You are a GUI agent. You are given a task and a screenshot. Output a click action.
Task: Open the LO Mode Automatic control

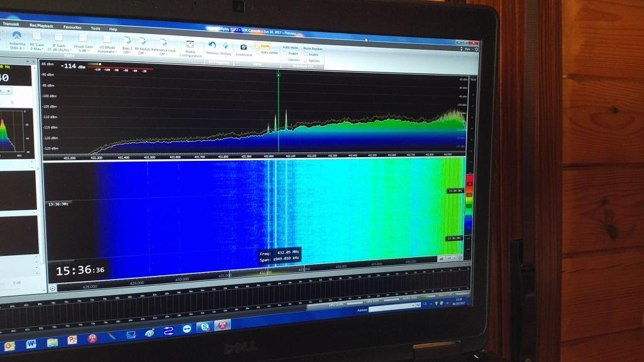107,45
